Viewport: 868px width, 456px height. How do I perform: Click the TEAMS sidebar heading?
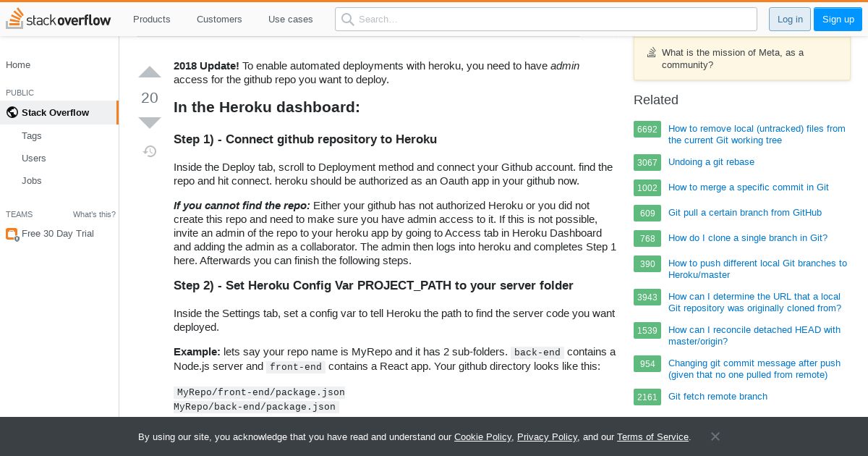coord(19,214)
